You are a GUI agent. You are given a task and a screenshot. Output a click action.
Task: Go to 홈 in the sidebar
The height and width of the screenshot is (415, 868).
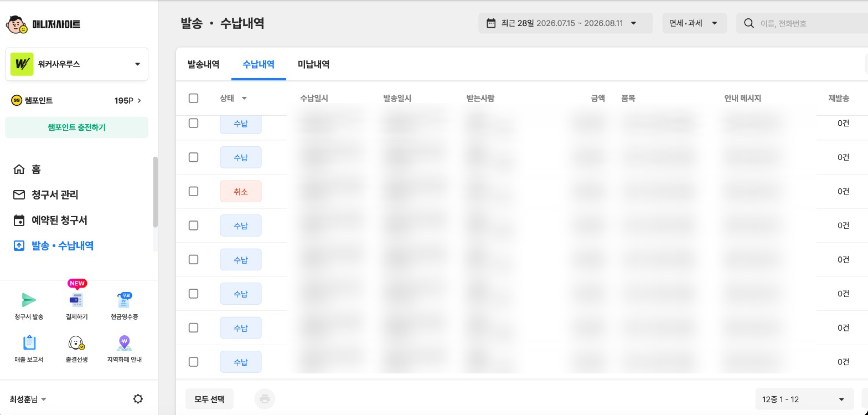(x=27, y=170)
